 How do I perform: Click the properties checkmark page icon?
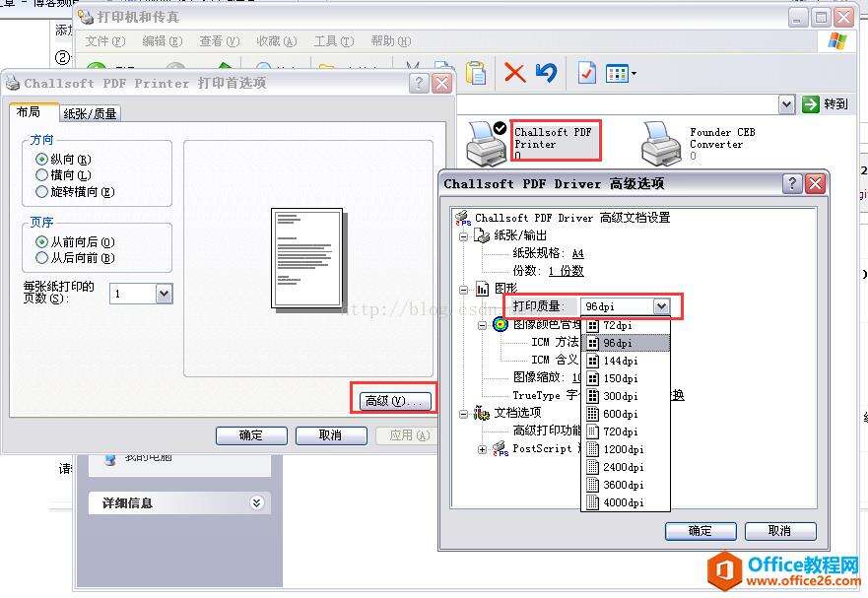pos(586,73)
